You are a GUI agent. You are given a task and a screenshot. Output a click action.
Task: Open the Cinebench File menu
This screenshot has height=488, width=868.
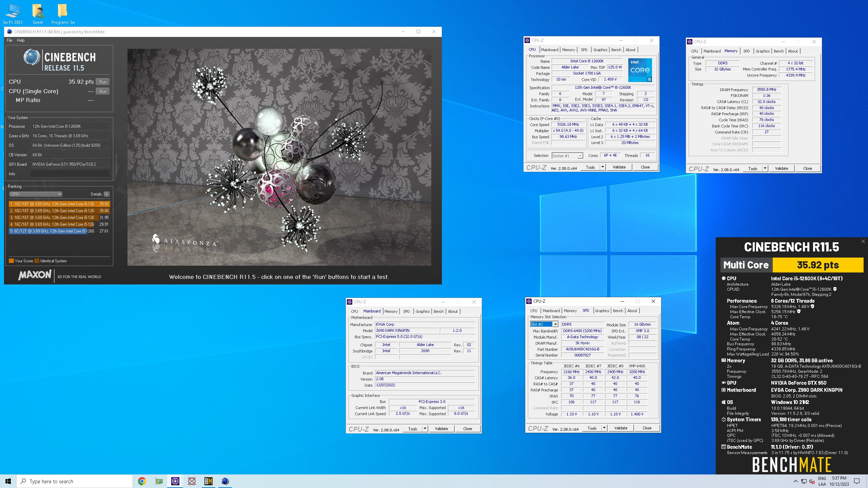click(x=9, y=40)
